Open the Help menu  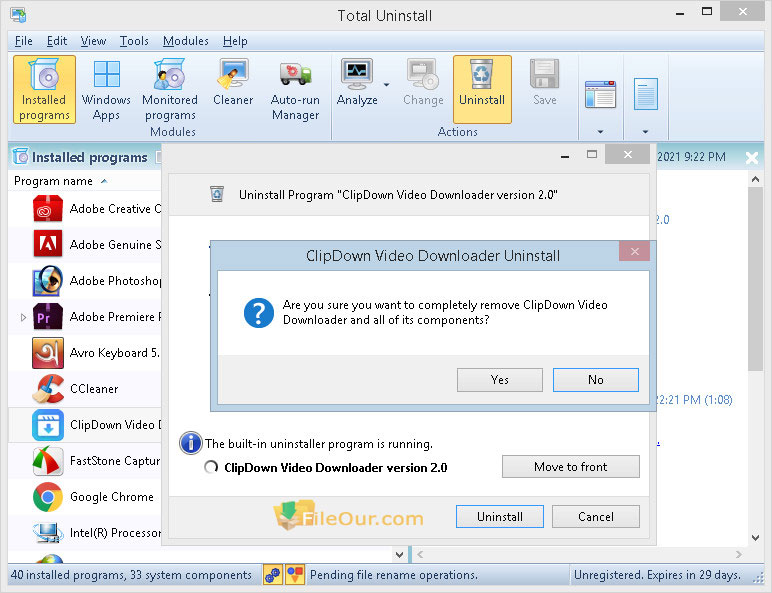click(235, 41)
